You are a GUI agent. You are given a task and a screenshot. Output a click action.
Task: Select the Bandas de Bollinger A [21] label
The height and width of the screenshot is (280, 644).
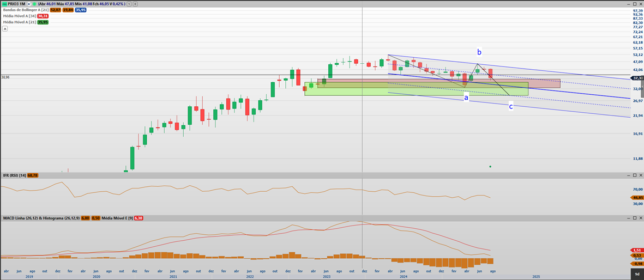(25, 10)
